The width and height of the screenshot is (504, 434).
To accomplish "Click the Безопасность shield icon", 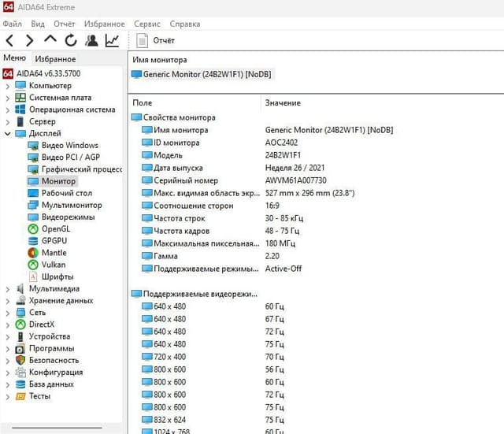I will click(20, 361).
